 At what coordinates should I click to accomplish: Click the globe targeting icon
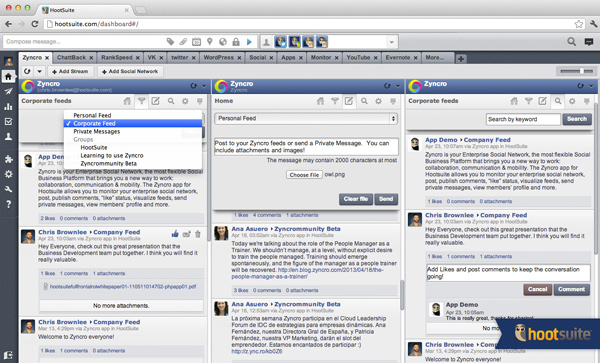tap(223, 42)
